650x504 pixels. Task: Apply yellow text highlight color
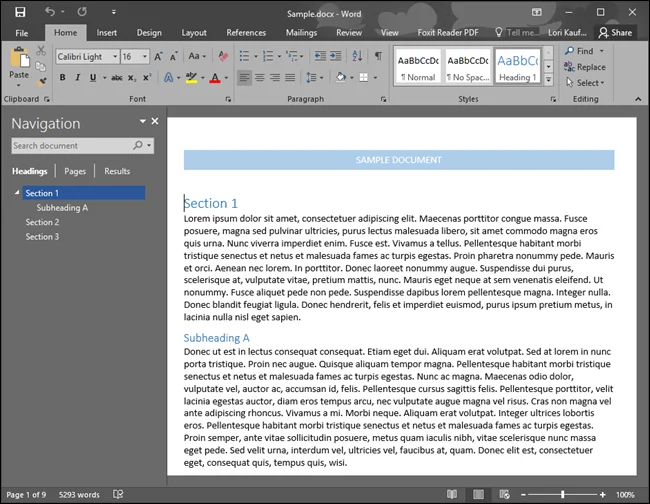pyautogui.click(x=191, y=78)
